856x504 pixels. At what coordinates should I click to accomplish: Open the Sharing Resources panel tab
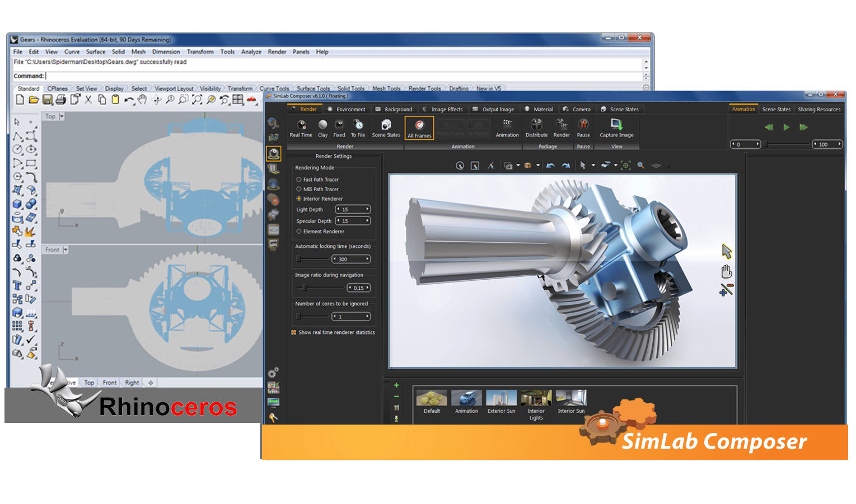819,110
